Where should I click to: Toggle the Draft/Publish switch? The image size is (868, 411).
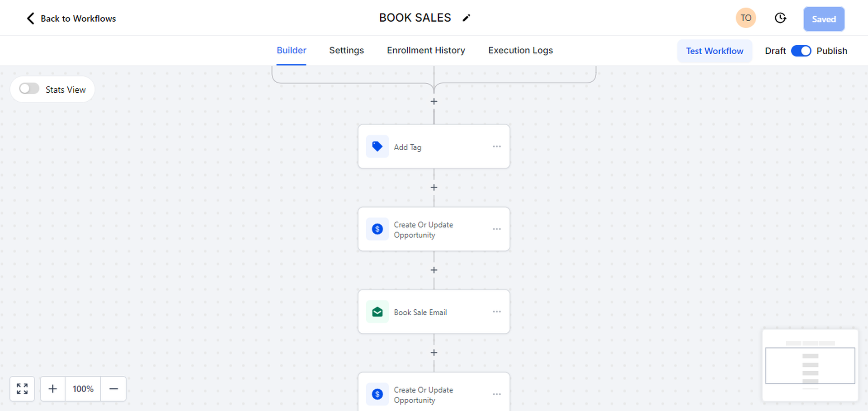(801, 51)
